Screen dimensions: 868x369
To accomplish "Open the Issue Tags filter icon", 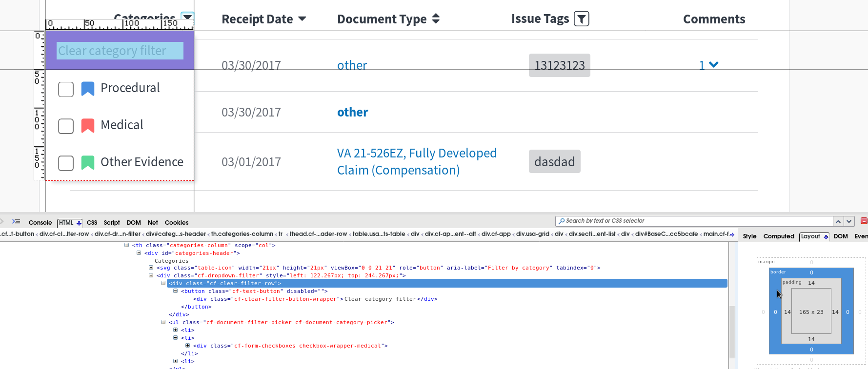I will pyautogui.click(x=581, y=19).
